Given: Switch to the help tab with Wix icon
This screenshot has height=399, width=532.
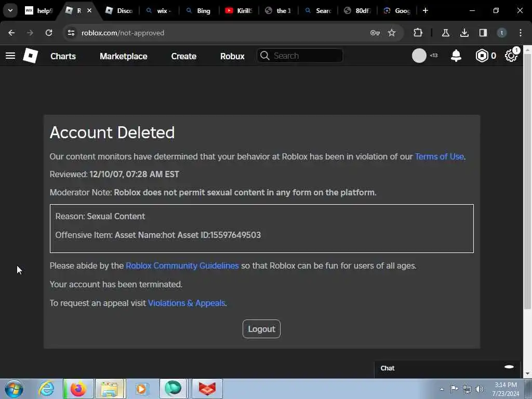Looking at the screenshot, I should click(39, 10).
